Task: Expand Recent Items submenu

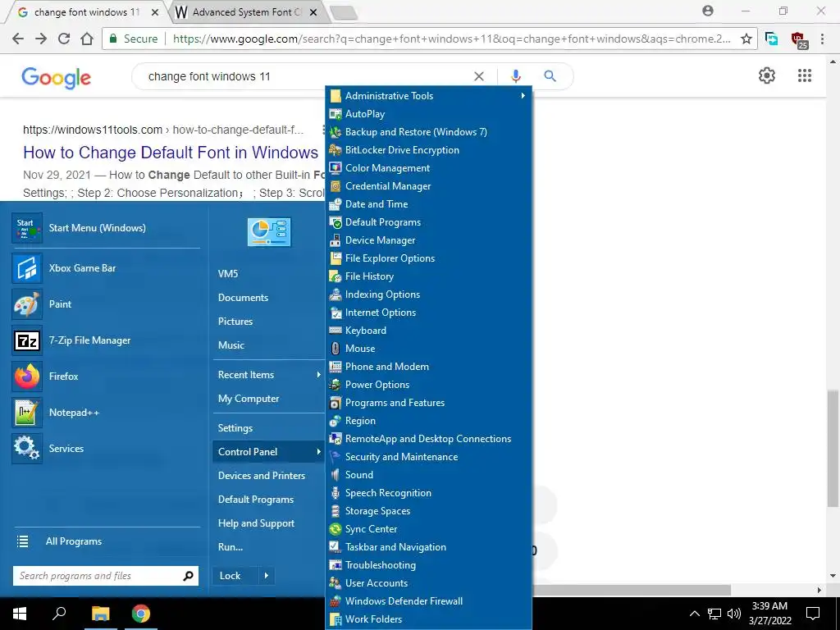Action: point(268,375)
